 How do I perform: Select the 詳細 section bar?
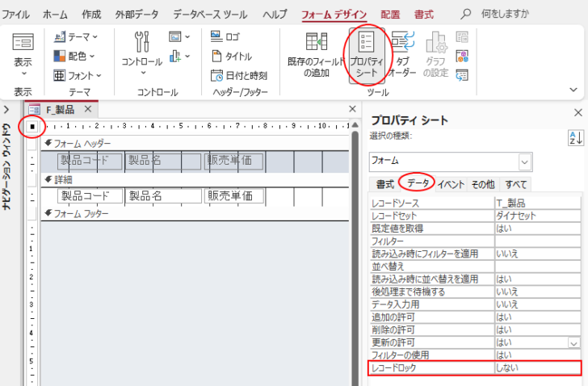pyautogui.click(x=195, y=180)
